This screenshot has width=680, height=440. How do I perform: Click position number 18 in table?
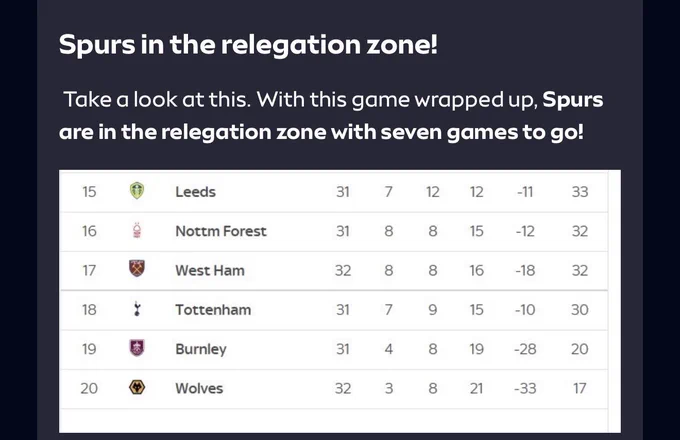tap(89, 310)
